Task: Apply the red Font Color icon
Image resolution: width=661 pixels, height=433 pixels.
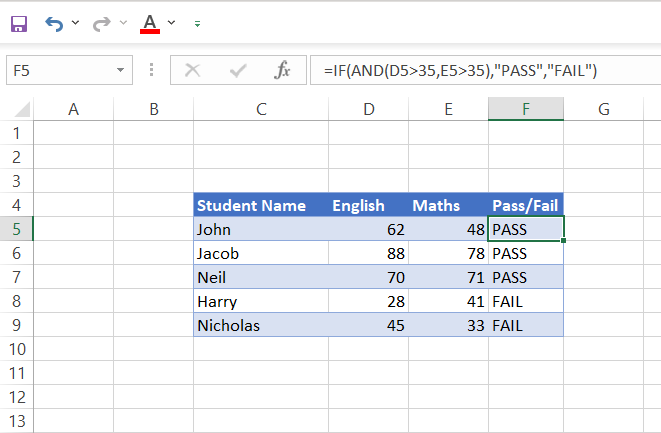Action: (150, 22)
